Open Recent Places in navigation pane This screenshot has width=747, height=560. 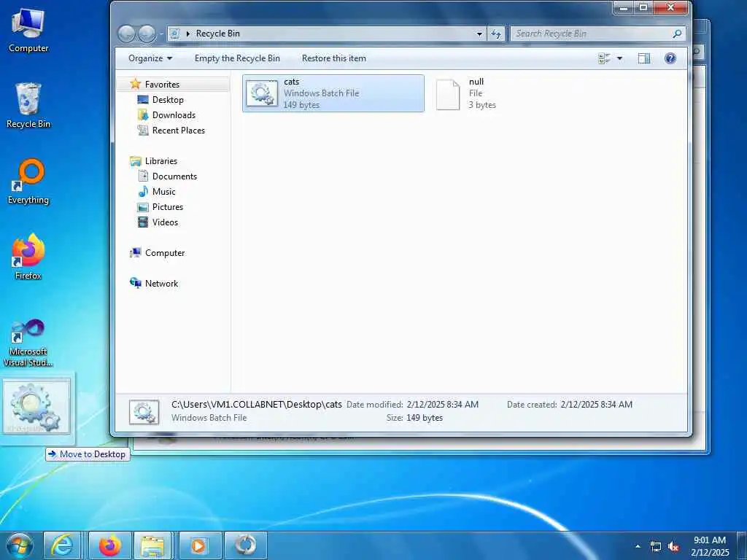point(178,130)
